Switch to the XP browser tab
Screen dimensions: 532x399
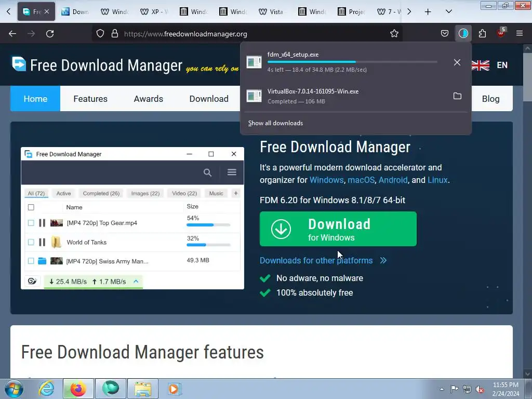pos(154,12)
